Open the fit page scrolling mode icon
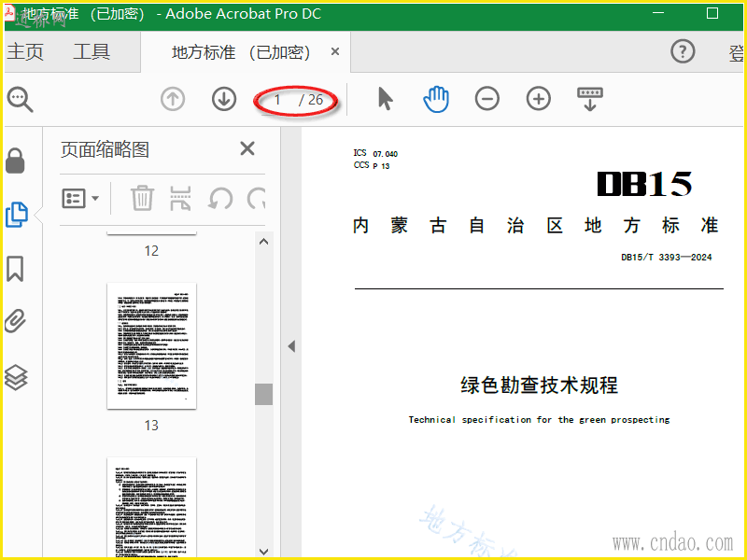Image resolution: width=747 pixels, height=560 pixels. [x=590, y=99]
